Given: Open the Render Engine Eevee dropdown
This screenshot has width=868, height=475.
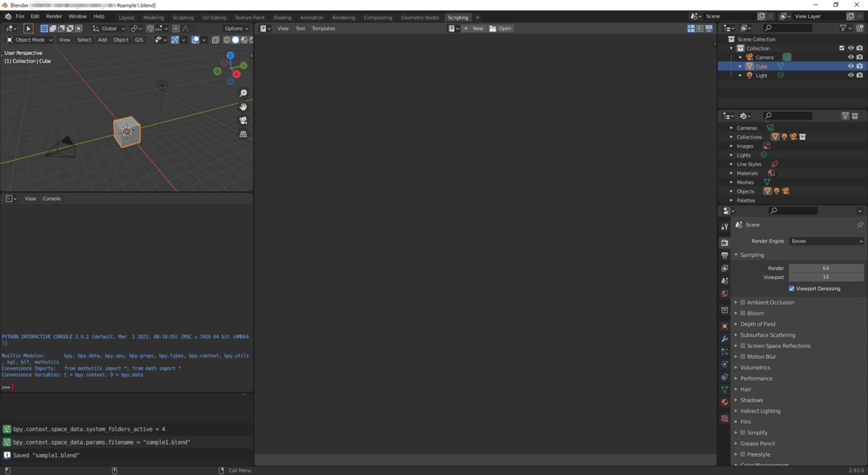Looking at the screenshot, I should (827, 241).
